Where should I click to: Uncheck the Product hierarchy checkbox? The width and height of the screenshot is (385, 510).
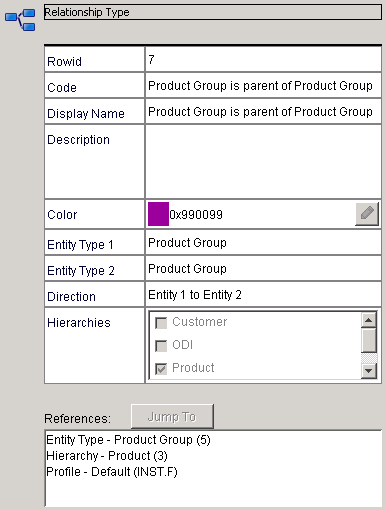click(x=161, y=369)
